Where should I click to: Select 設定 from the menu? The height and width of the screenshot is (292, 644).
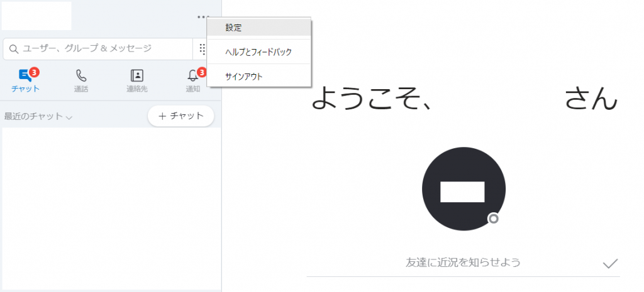[x=258, y=28]
